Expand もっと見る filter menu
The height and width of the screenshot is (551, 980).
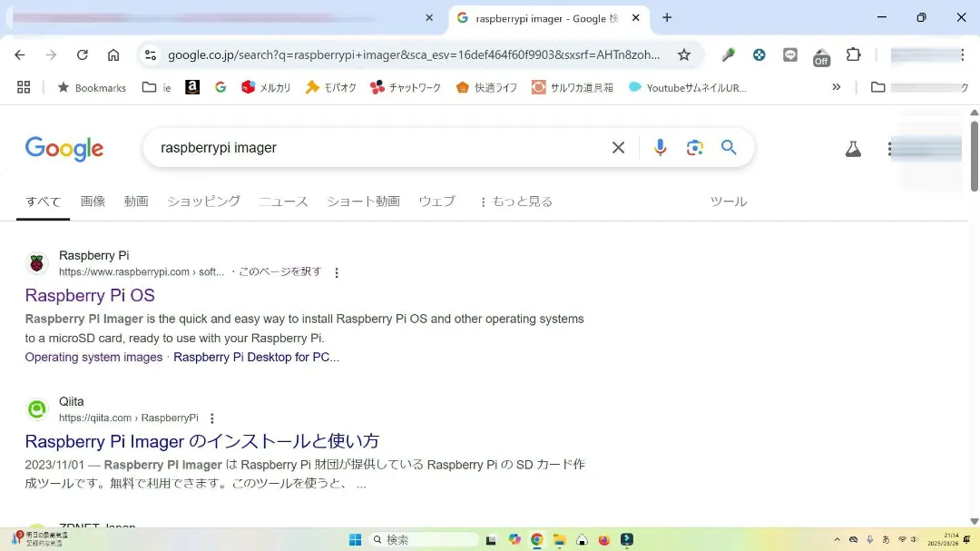point(516,202)
